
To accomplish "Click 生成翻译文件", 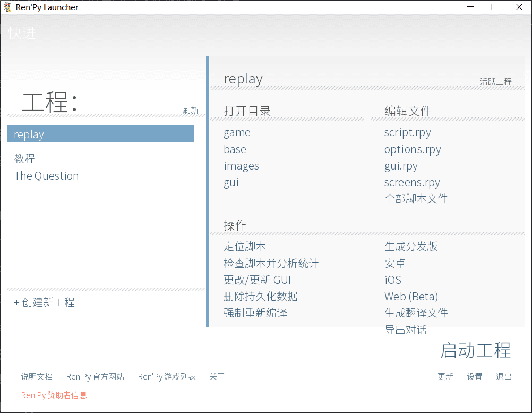I will click(416, 313).
